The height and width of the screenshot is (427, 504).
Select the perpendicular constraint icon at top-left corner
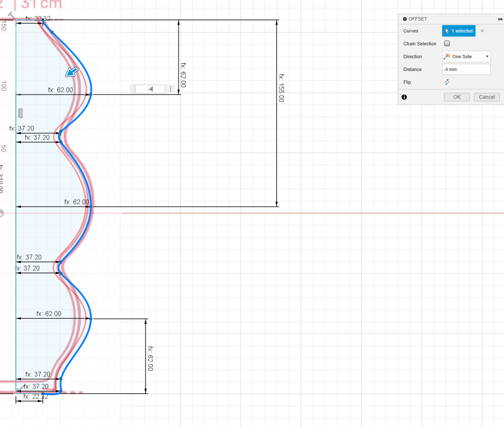(x=12, y=16)
